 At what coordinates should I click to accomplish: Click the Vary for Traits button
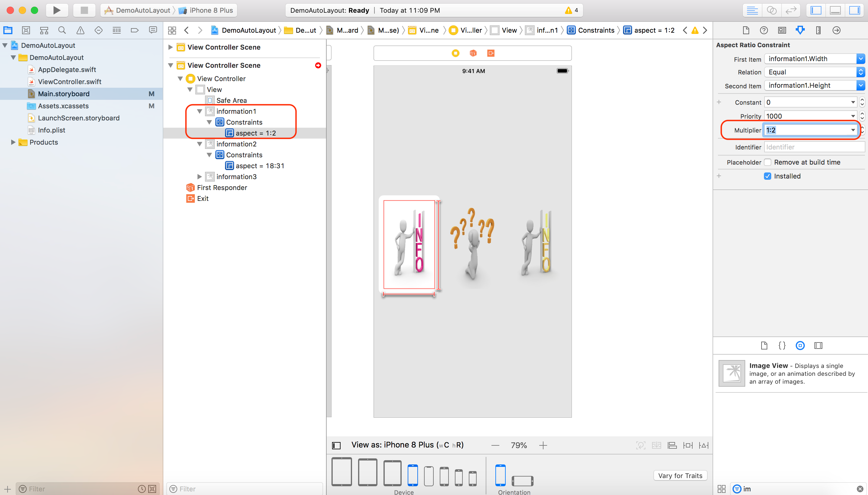point(680,476)
